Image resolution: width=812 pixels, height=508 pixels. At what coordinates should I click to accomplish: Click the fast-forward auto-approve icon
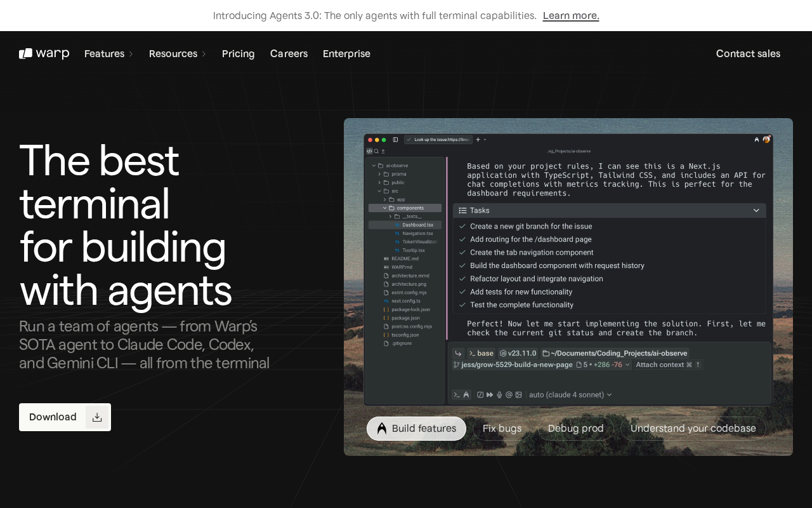tap(490, 395)
